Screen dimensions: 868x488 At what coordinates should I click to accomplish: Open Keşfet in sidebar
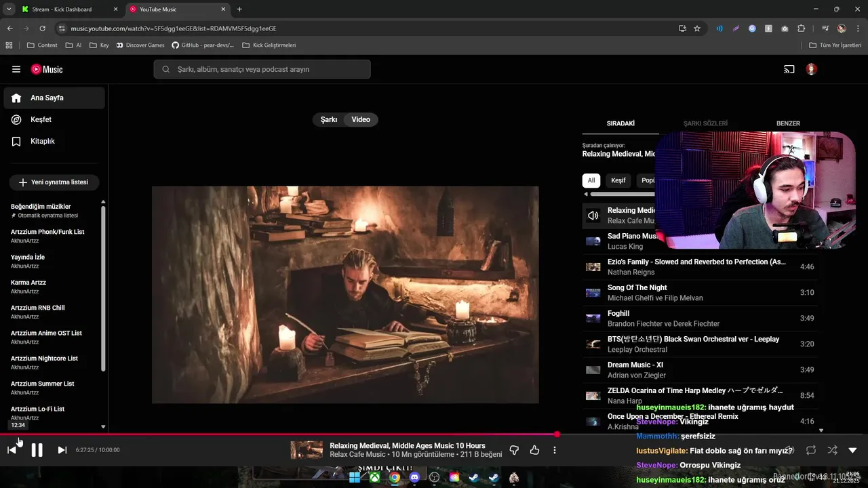click(x=54, y=119)
